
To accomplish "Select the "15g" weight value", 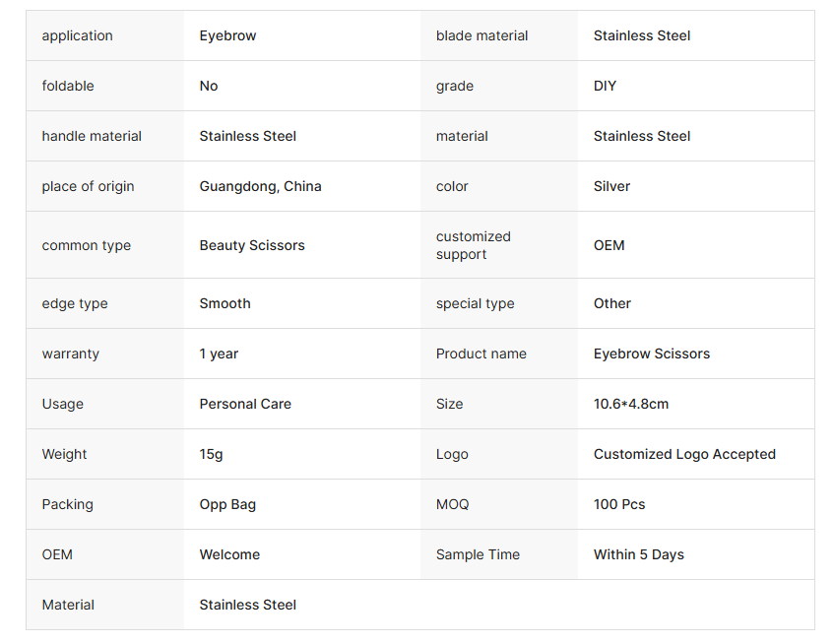I will click(211, 454).
